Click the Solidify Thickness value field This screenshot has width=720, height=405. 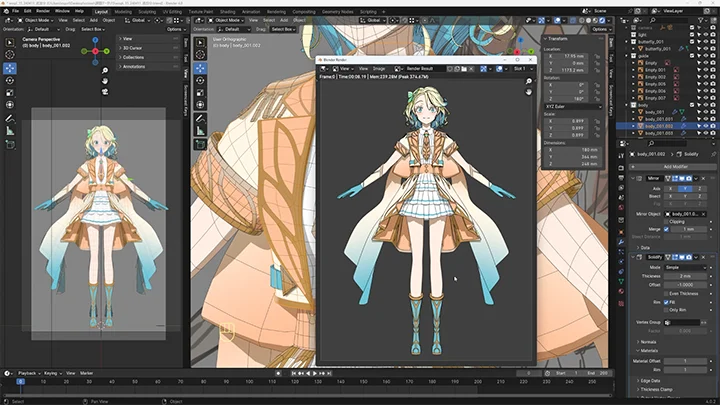[x=685, y=276]
